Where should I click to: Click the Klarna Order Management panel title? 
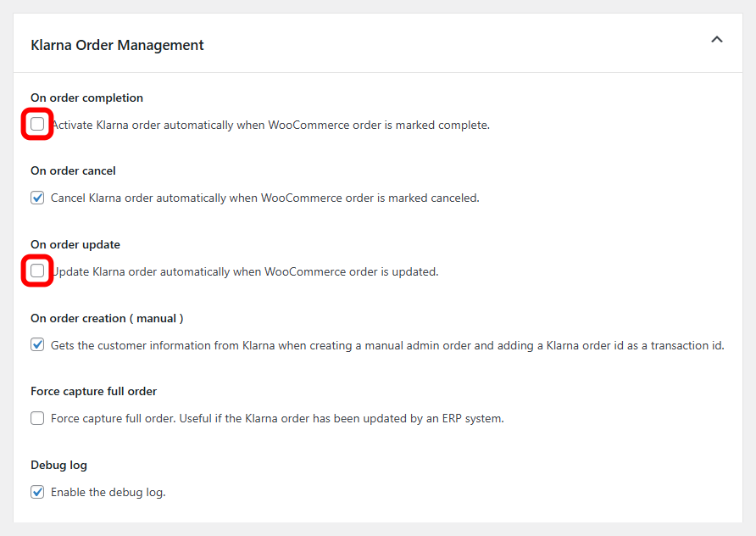coord(117,45)
